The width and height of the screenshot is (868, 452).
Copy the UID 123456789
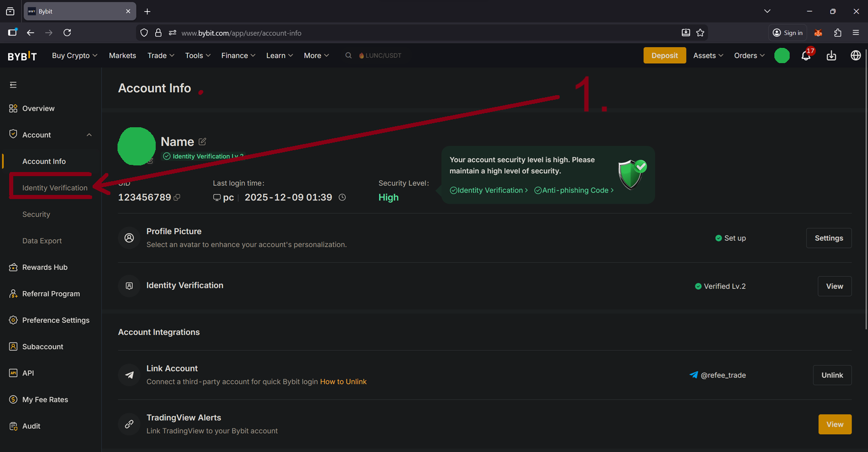tap(177, 197)
